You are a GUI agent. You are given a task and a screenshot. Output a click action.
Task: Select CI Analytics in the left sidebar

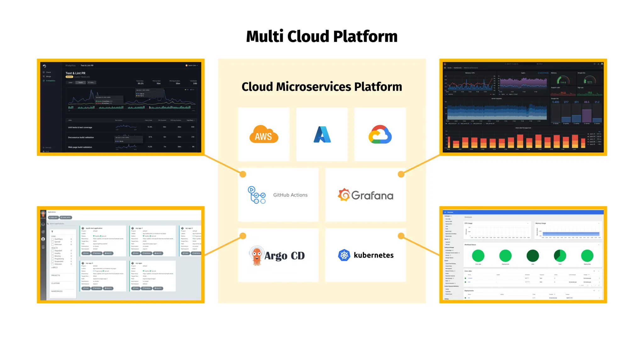[50, 81]
